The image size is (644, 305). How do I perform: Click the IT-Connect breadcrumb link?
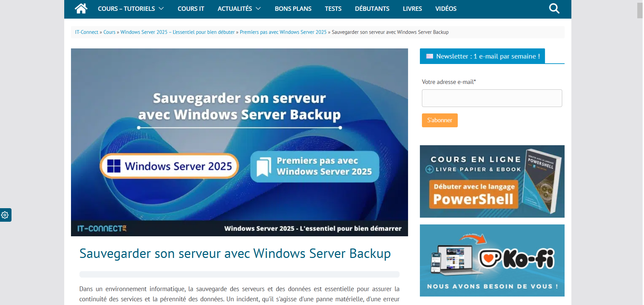tap(87, 32)
